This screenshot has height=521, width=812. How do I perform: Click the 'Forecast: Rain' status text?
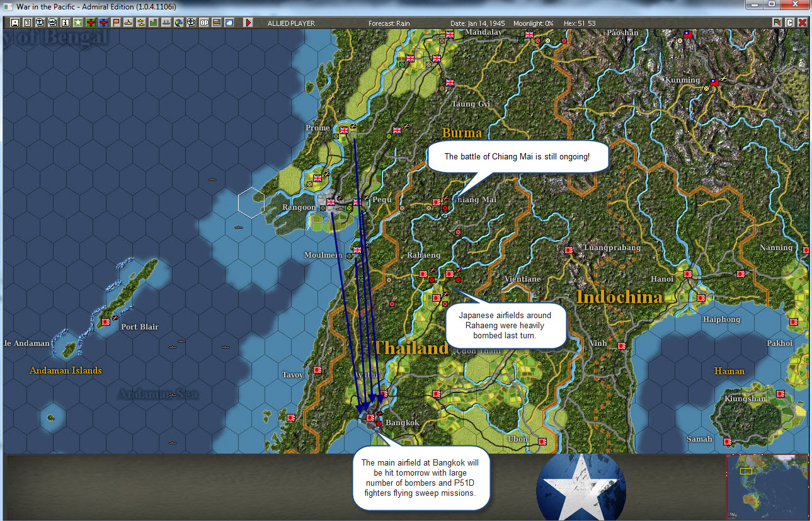[x=389, y=23]
